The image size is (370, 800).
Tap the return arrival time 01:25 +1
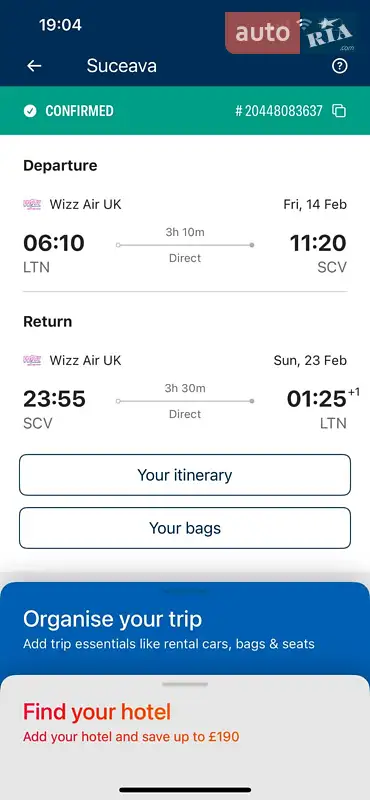(x=323, y=399)
